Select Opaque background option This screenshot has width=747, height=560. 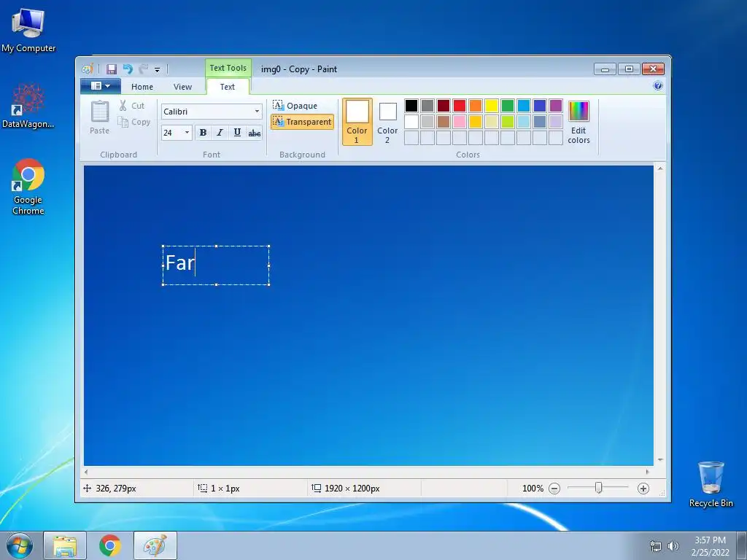295,105
